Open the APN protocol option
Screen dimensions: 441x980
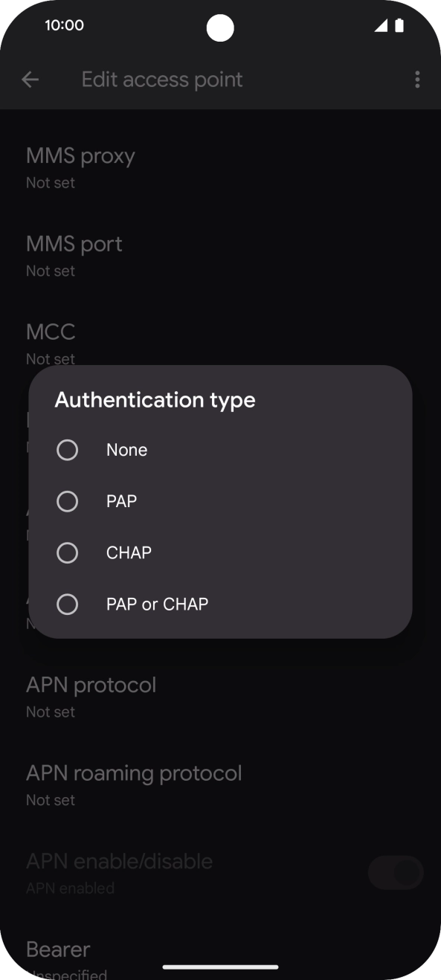click(x=220, y=696)
